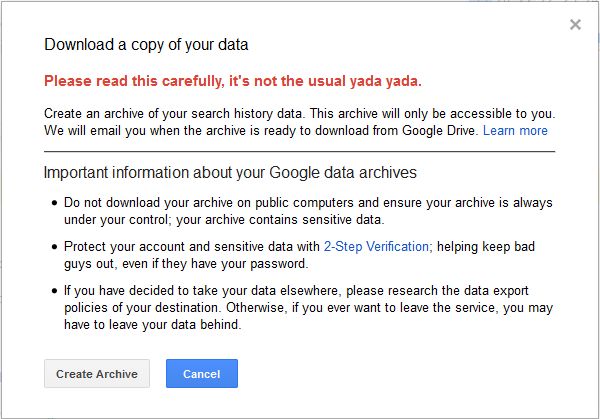Click the "Important information about your Google data archives" heading

point(230,172)
